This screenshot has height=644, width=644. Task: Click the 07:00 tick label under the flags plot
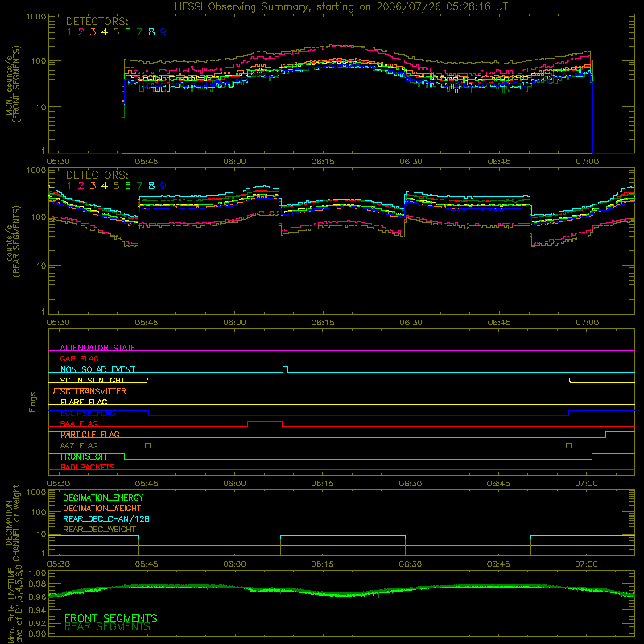pyautogui.click(x=587, y=484)
